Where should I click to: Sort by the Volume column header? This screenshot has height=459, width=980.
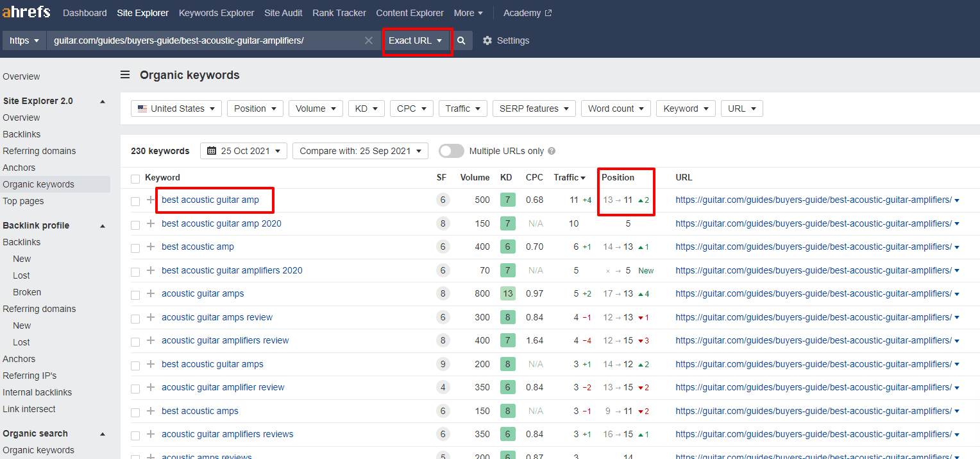click(475, 178)
